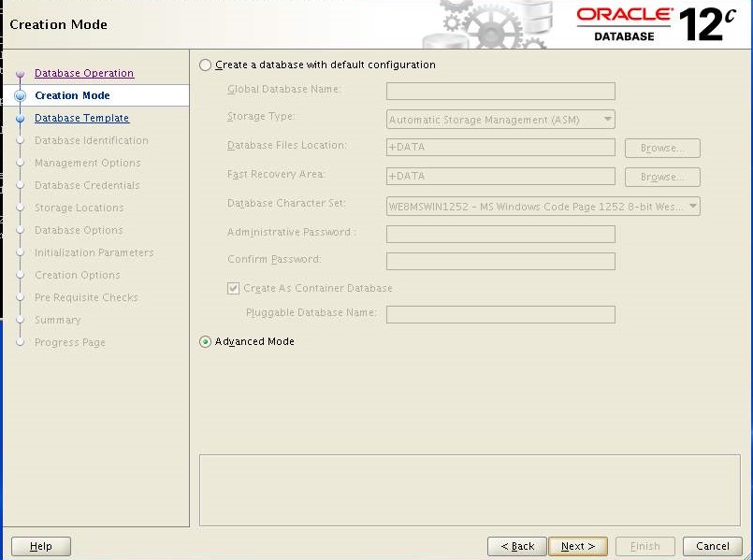Click the Confirm Password field
Image resolution: width=753 pixels, height=560 pixels.
coord(500,261)
